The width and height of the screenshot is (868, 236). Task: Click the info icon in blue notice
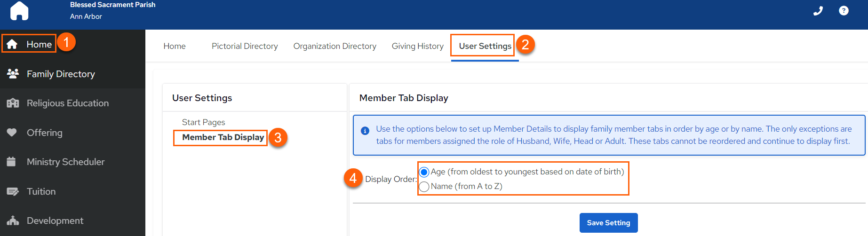point(365,131)
